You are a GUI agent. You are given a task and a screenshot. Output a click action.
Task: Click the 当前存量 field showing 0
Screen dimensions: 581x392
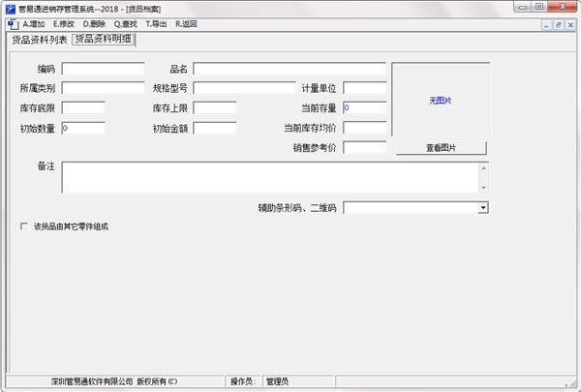[365, 107]
